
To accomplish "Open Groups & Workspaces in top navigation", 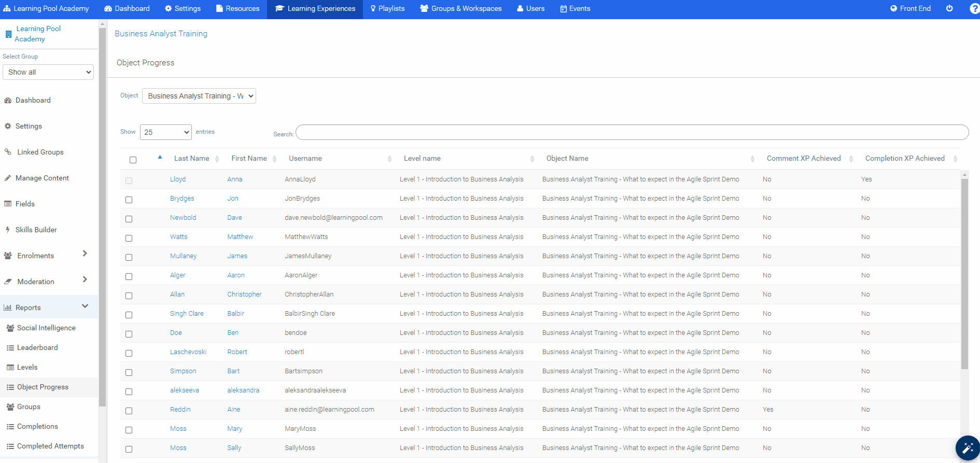I will pos(460,9).
